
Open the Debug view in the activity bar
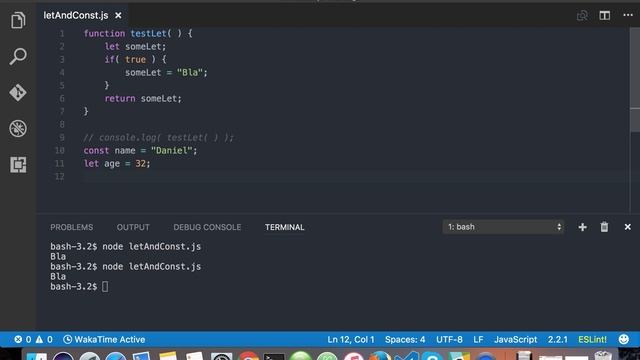(x=18, y=129)
